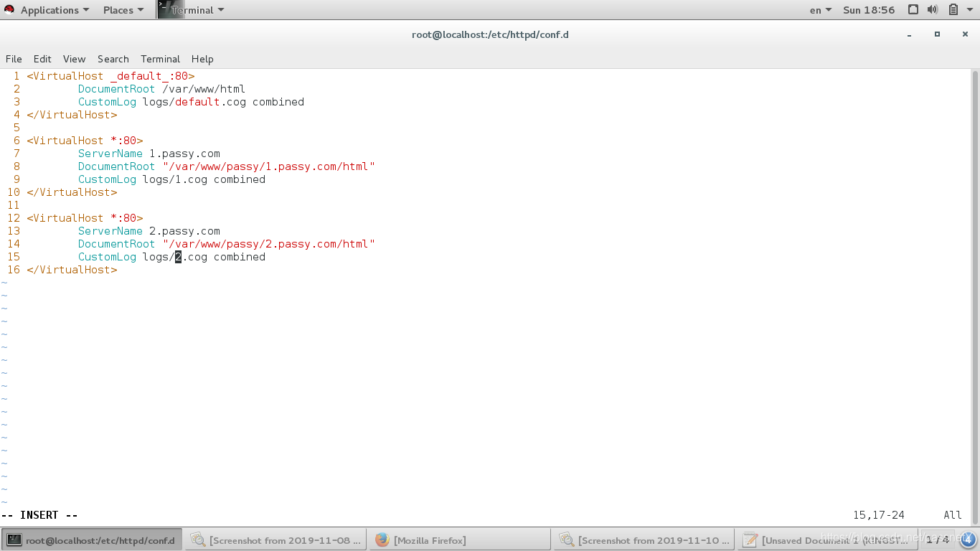Open the View menu
The width and height of the screenshot is (980, 551).
click(x=74, y=59)
